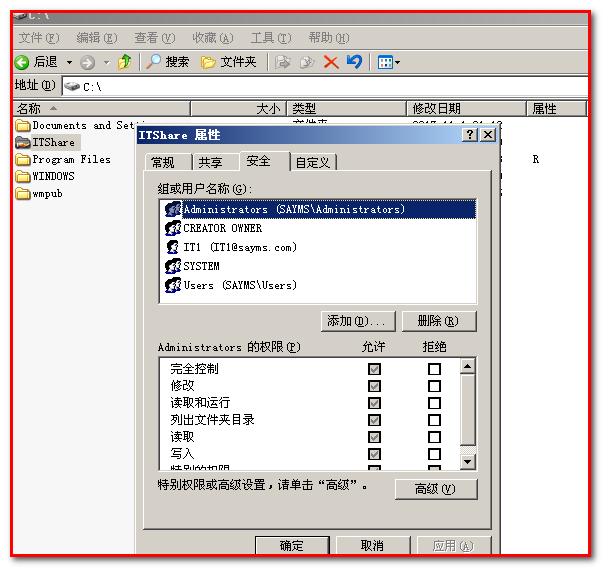
Task: Check Deny box for Read (读取)
Action: point(434,437)
